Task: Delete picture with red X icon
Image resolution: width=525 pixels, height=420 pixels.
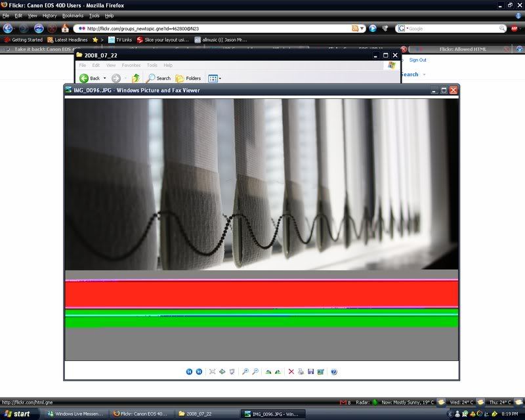Action: tap(291, 371)
